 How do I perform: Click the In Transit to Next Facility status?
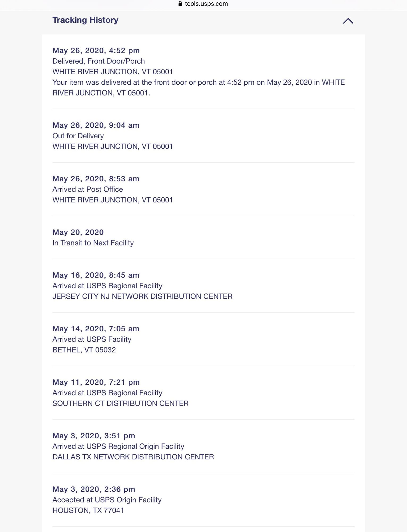[x=93, y=243]
